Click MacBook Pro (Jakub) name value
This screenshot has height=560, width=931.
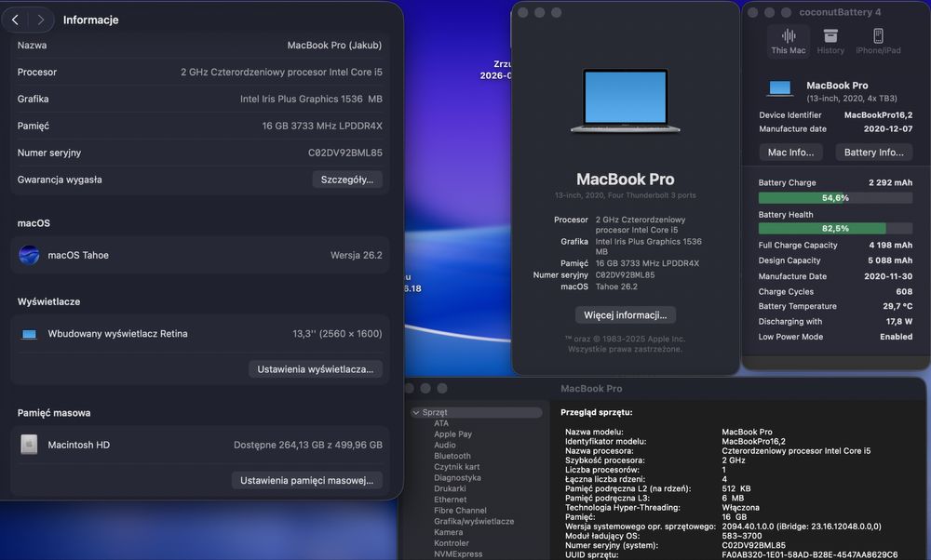pos(334,45)
